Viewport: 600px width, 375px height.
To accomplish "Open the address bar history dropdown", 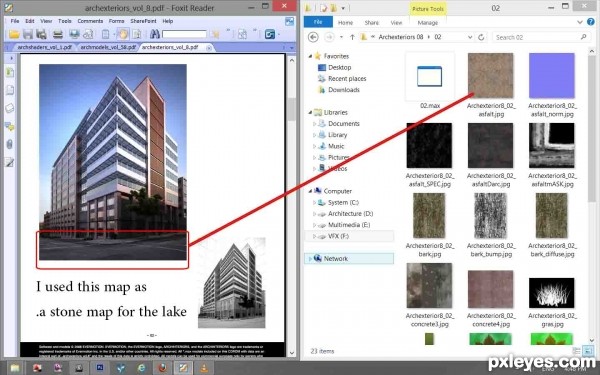I will [x=470, y=37].
